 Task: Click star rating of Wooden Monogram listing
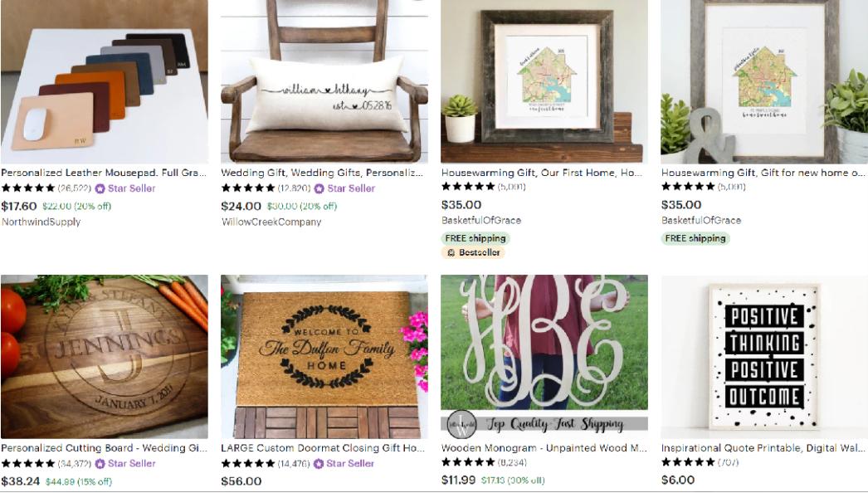(468, 462)
